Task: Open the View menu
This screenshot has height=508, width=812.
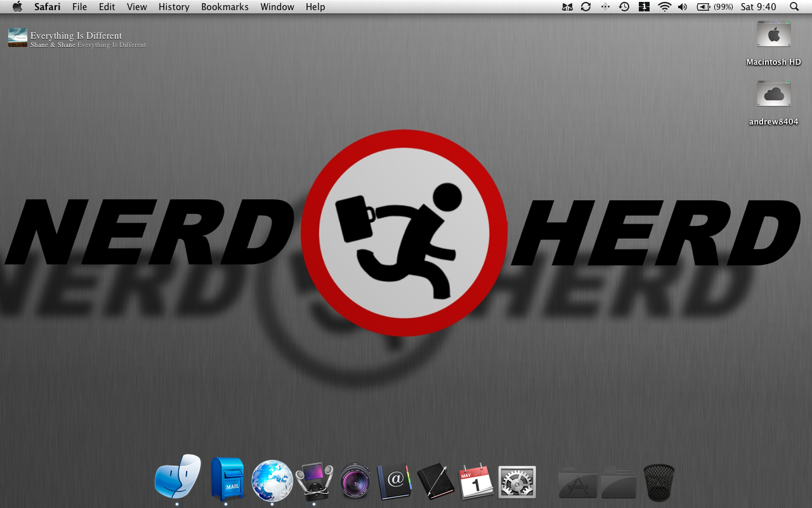Action: pos(137,7)
